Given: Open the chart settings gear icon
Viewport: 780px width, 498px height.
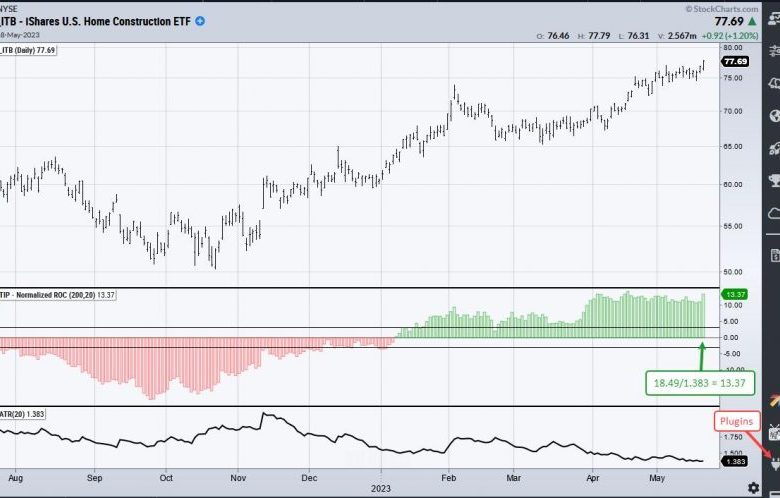Looking at the screenshot, I should (754, 487).
